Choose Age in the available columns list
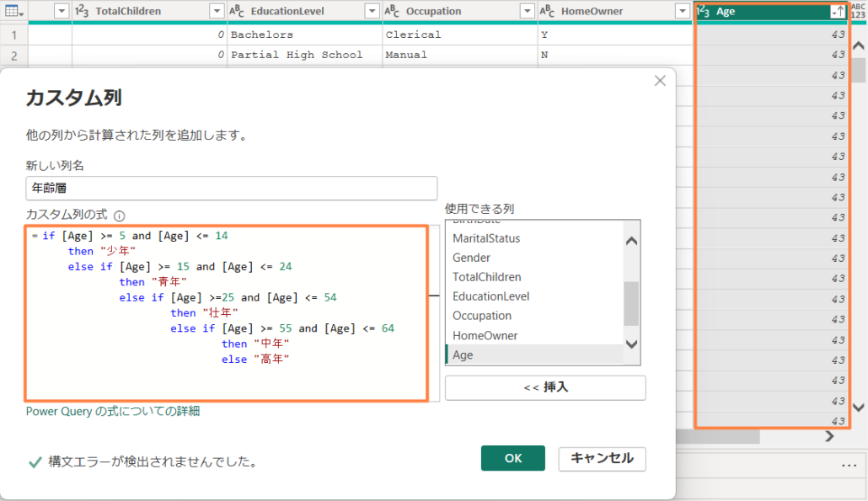The height and width of the screenshot is (501, 868). tap(463, 355)
